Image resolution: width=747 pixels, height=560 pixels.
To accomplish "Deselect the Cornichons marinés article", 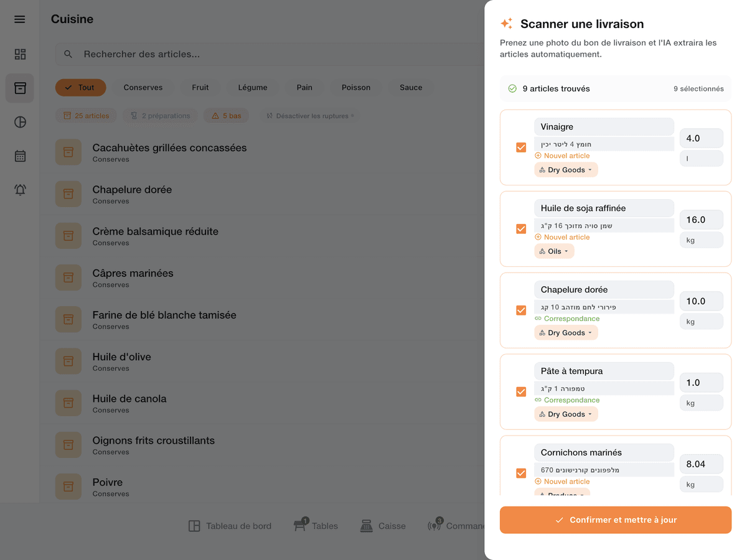I will click(x=521, y=473).
